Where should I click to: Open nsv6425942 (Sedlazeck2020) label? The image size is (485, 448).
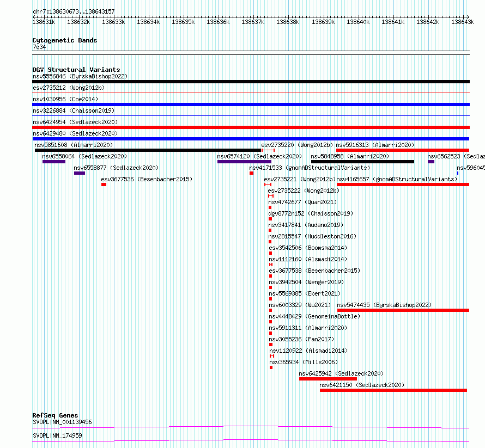[x=341, y=373]
